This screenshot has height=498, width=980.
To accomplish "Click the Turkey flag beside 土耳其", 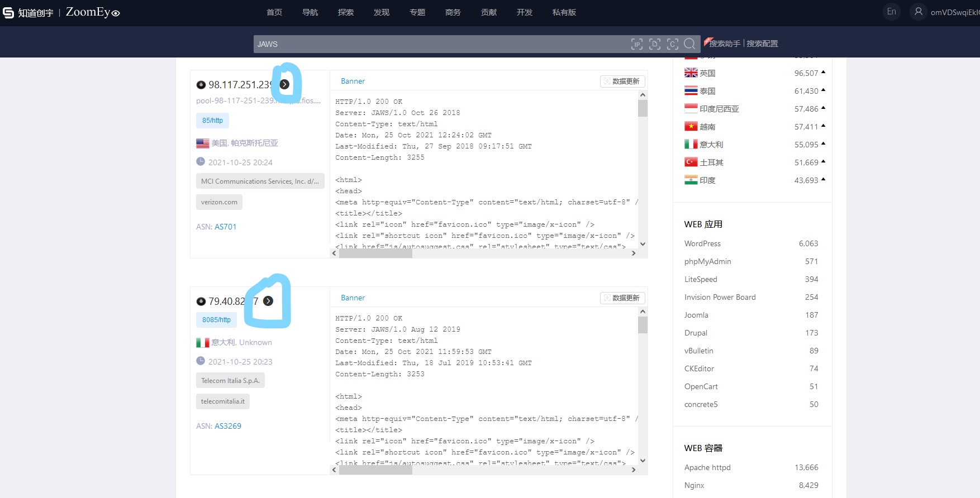I will pos(691,162).
